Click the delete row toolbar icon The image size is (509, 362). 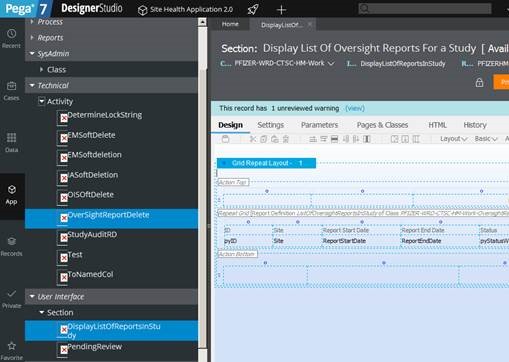point(334,139)
